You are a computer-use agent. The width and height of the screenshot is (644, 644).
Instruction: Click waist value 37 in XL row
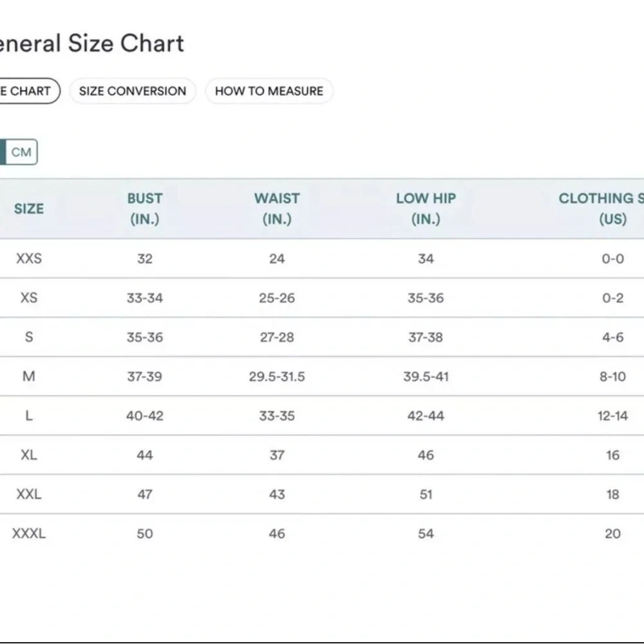pyautogui.click(x=277, y=455)
